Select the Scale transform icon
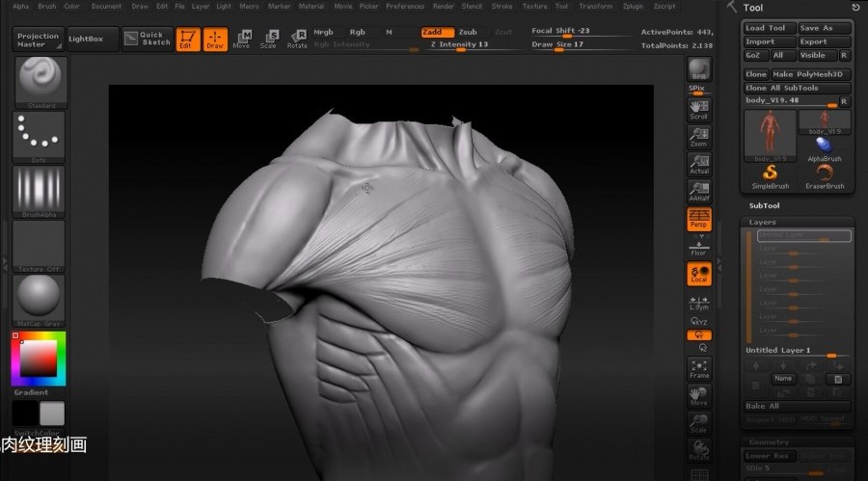 point(269,39)
